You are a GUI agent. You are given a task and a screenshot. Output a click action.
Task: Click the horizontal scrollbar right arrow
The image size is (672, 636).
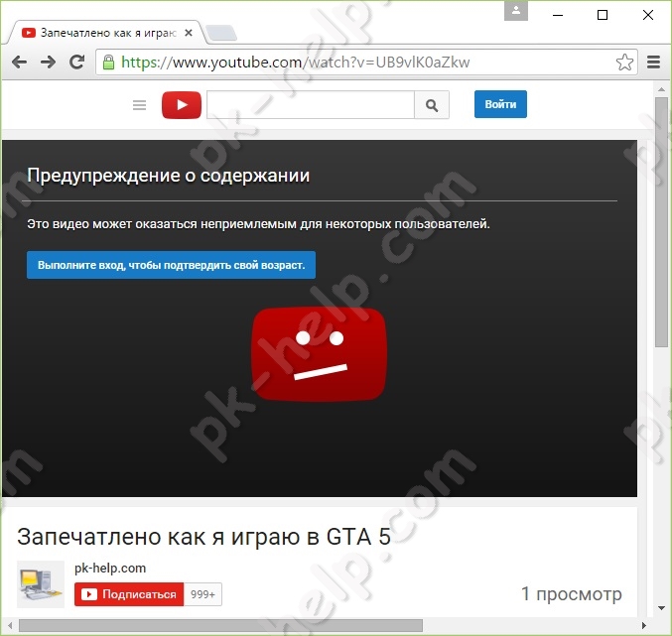(x=644, y=626)
